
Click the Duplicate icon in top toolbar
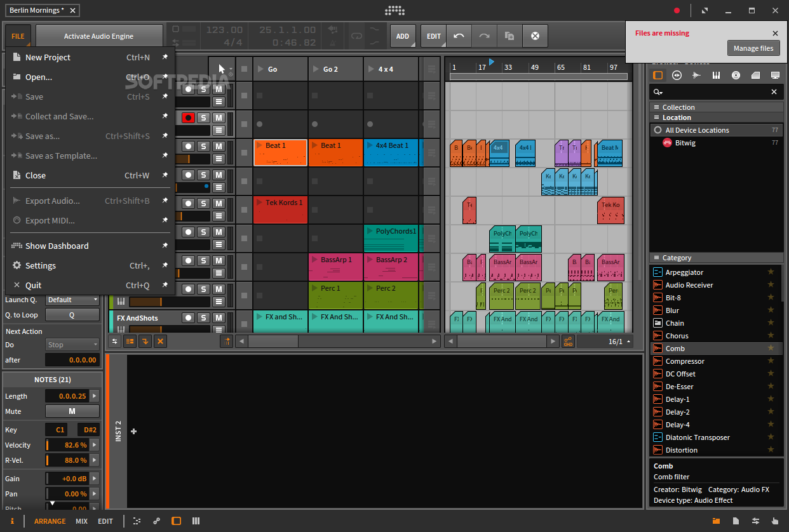pyautogui.click(x=509, y=36)
